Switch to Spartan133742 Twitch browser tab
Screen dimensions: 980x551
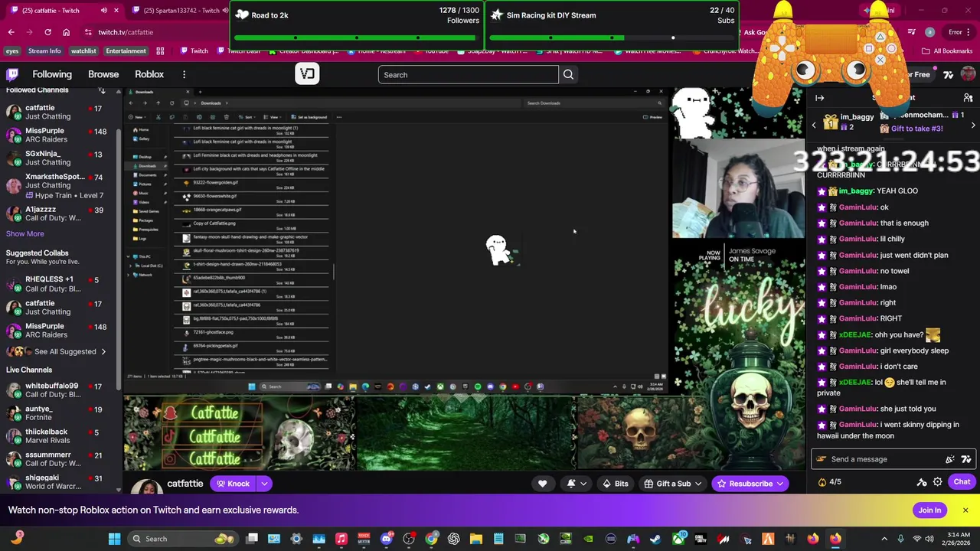[x=181, y=11]
